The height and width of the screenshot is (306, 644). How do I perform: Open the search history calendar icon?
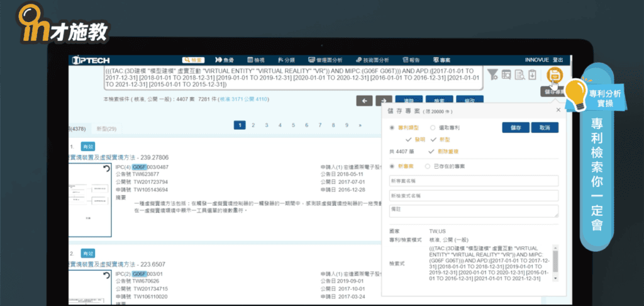506,75
